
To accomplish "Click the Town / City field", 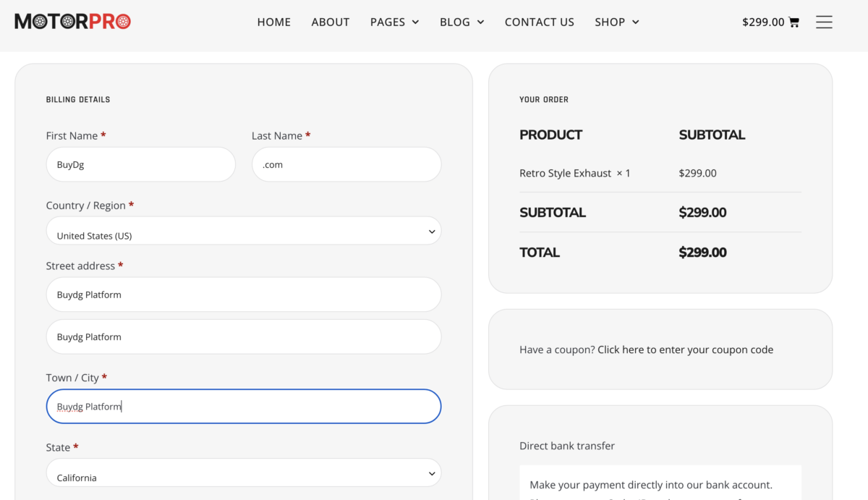I will 244,406.
